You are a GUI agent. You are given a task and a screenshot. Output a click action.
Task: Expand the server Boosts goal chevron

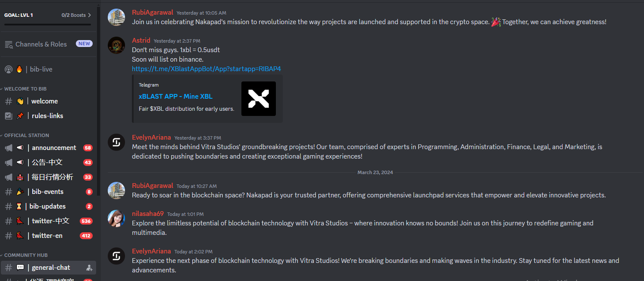point(89,15)
